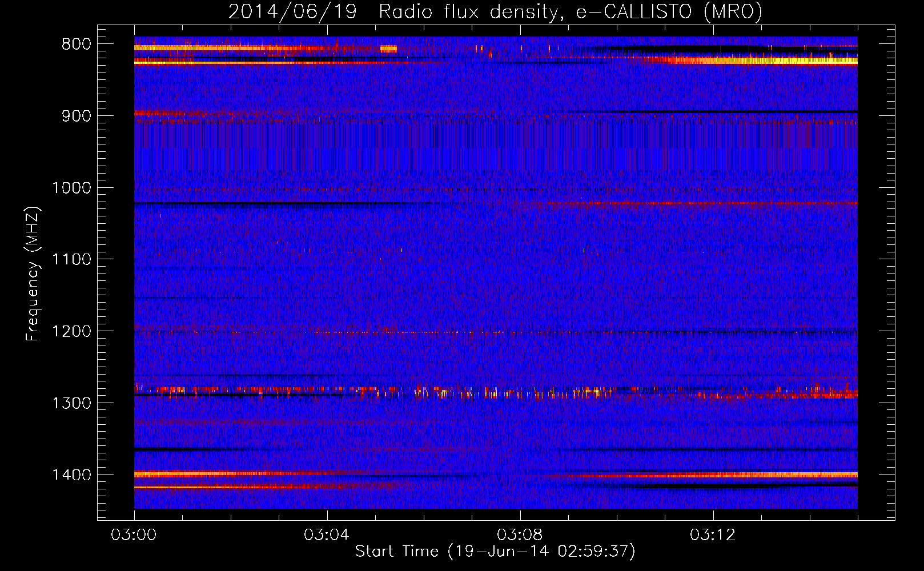Select the 1000 frequency axis label
Viewport: 924px width, 571px height.
pyautogui.click(x=72, y=188)
